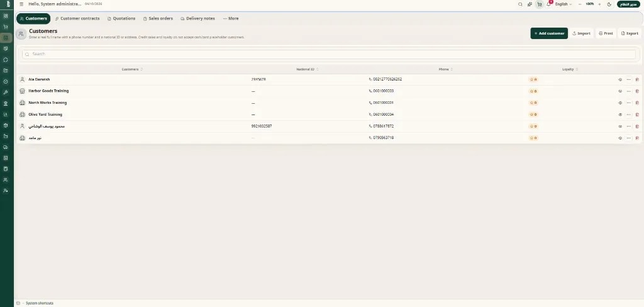This screenshot has width=644, height=307.
Task: Delete the North Works Training customer
Action: coord(637,103)
